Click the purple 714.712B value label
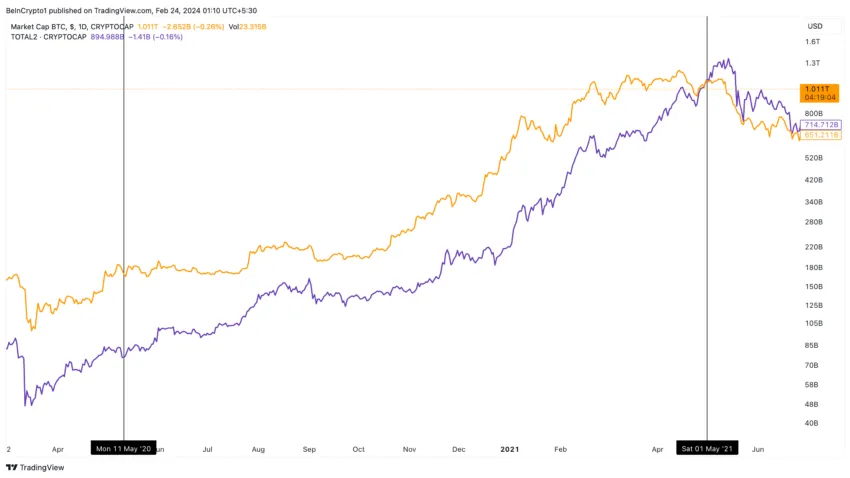This screenshot has width=850, height=478. [821, 125]
